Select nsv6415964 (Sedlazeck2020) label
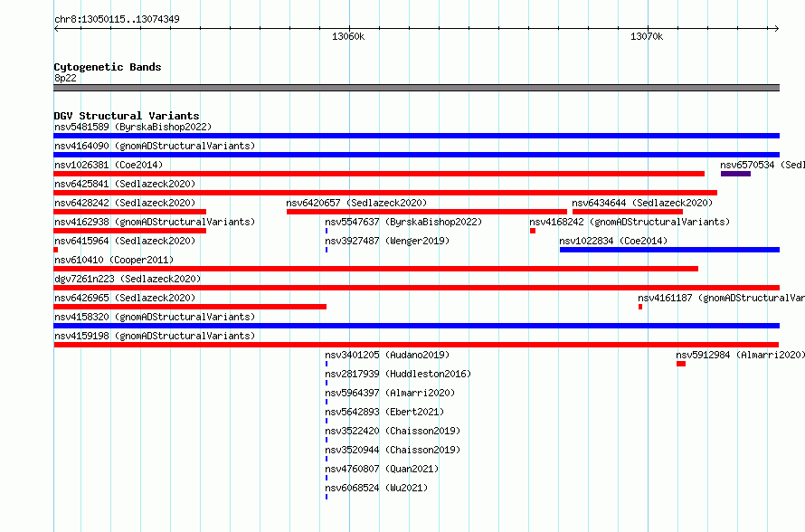 (x=125, y=241)
